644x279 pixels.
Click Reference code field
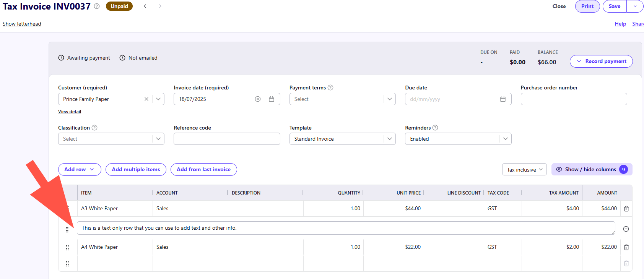pos(227,139)
